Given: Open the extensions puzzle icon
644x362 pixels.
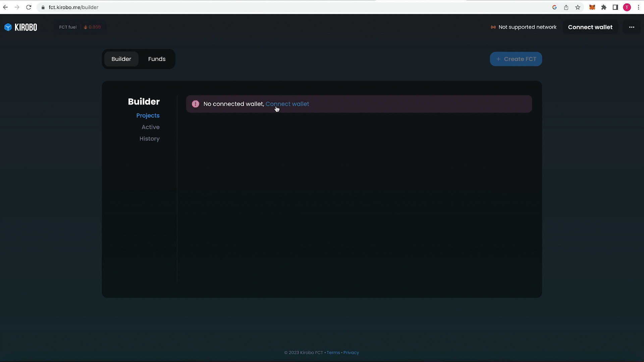Looking at the screenshot, I should click(604, 7).
